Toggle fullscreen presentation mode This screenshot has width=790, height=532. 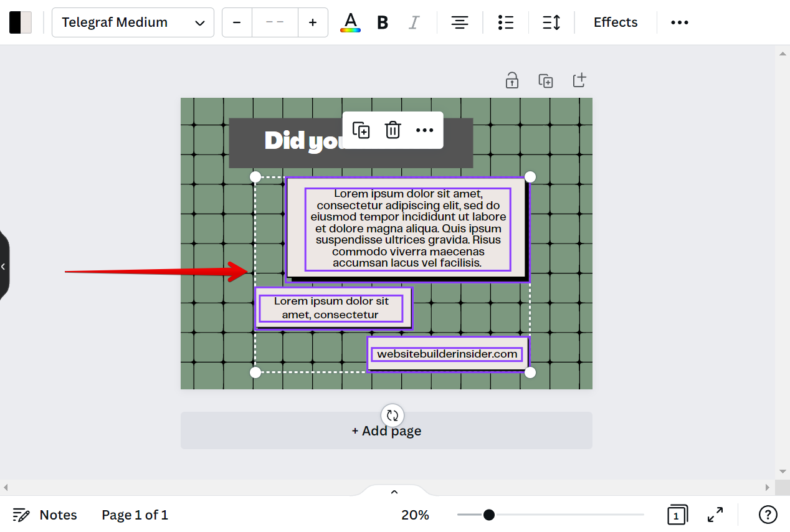click(x=715, y=515)
